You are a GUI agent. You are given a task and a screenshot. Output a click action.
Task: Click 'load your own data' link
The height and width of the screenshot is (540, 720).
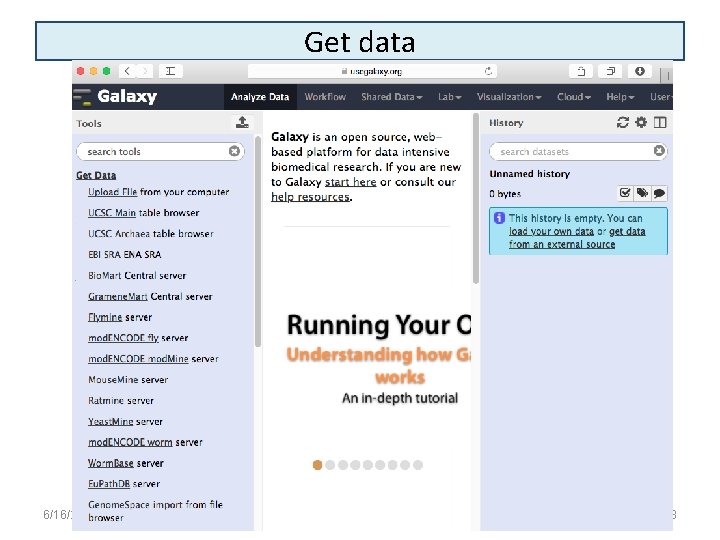[551, 231]
